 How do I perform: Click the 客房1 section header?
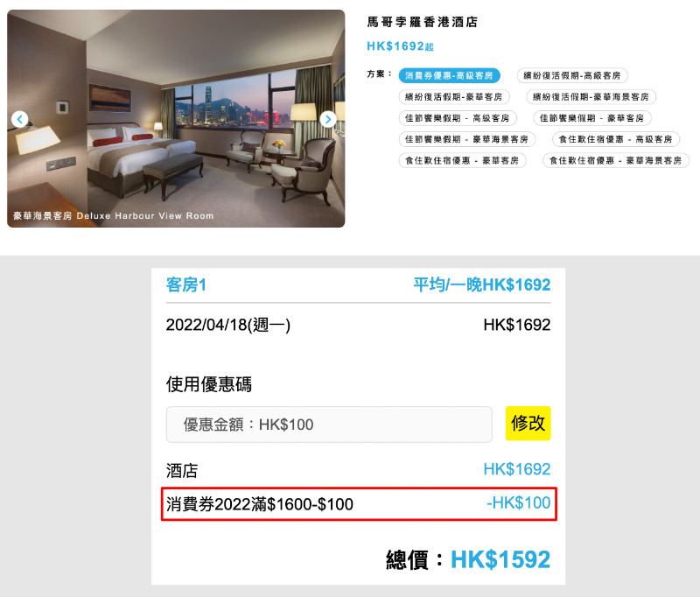pos(186,284)
